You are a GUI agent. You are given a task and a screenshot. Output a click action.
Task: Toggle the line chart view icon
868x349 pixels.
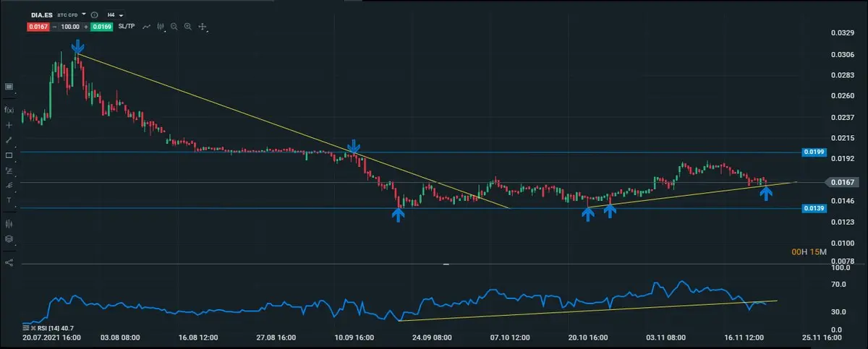tap(147, 27)
